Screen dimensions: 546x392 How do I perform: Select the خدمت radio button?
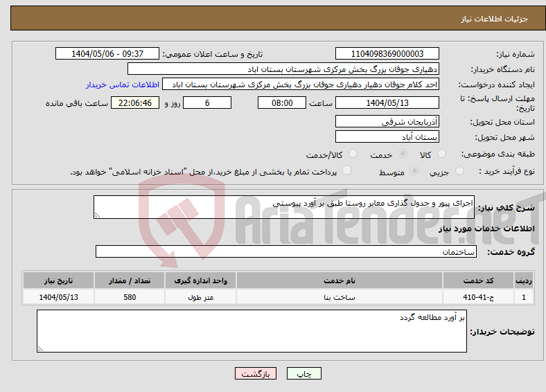click(403, 154)
